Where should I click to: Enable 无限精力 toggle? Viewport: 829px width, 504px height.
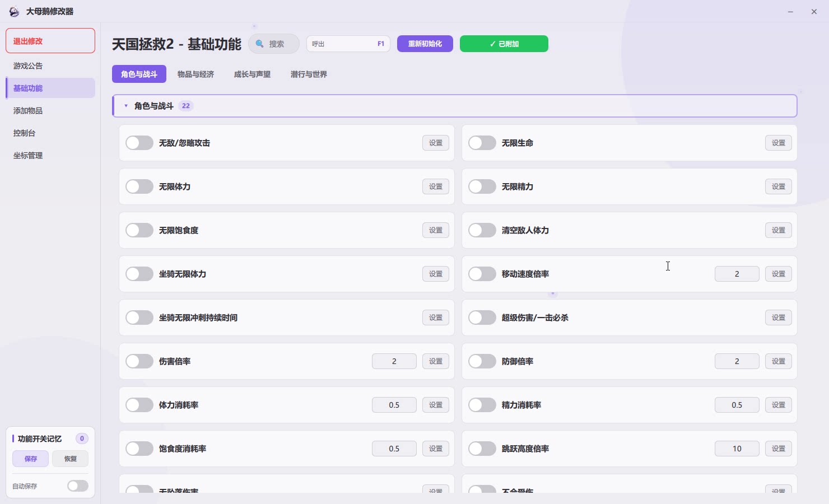[482, 186]
